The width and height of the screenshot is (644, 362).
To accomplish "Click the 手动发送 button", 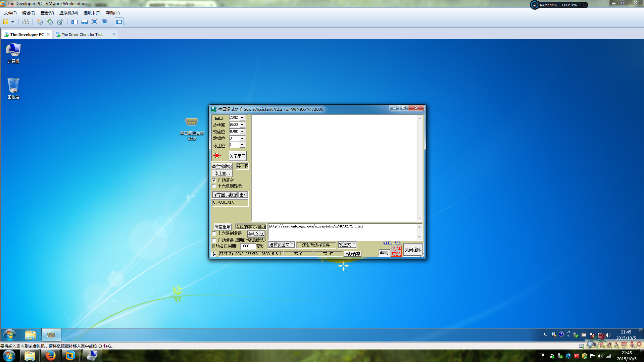I will 256,234.
